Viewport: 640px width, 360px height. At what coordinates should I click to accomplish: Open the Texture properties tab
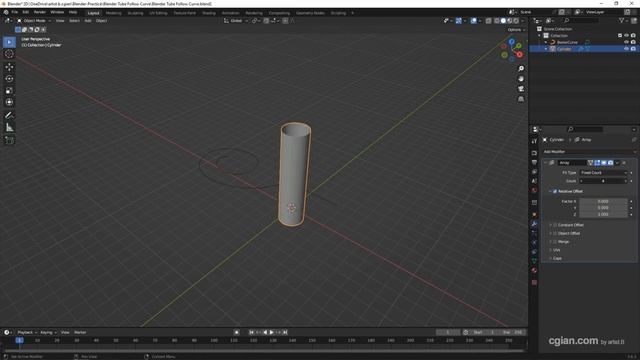[x=534, y=282]
